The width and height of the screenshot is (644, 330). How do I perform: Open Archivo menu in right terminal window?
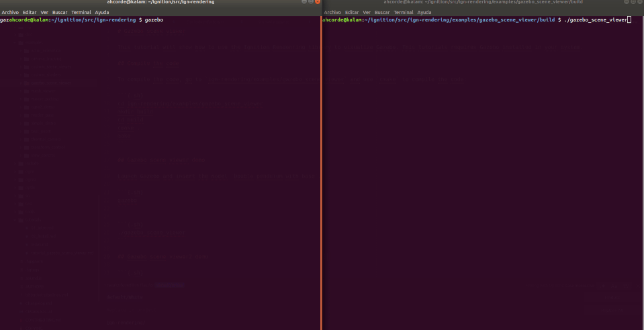332,12
